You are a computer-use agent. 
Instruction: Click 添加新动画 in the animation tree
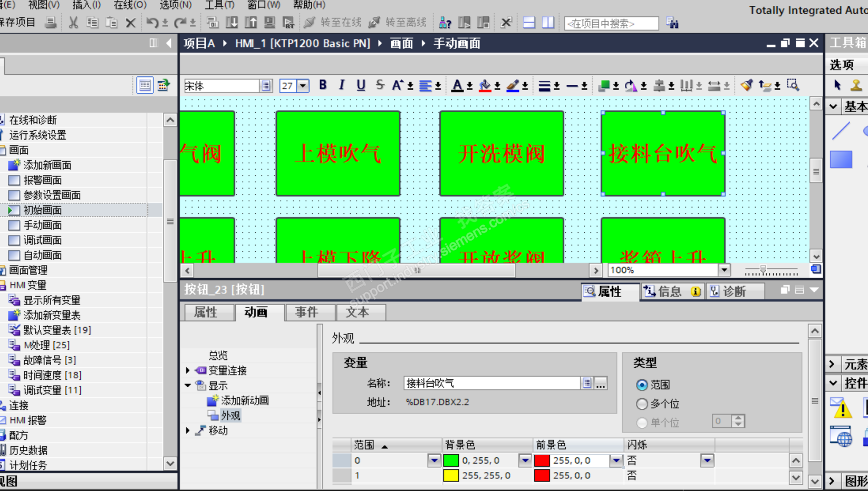pyautogui.click(x=245, y=400)
